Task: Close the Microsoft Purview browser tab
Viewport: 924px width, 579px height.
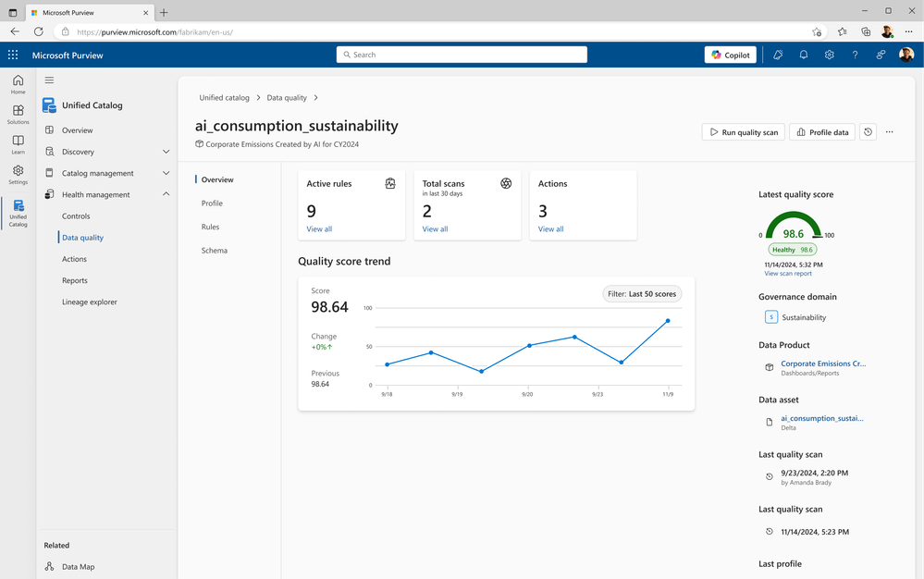Action: (145, 12)
